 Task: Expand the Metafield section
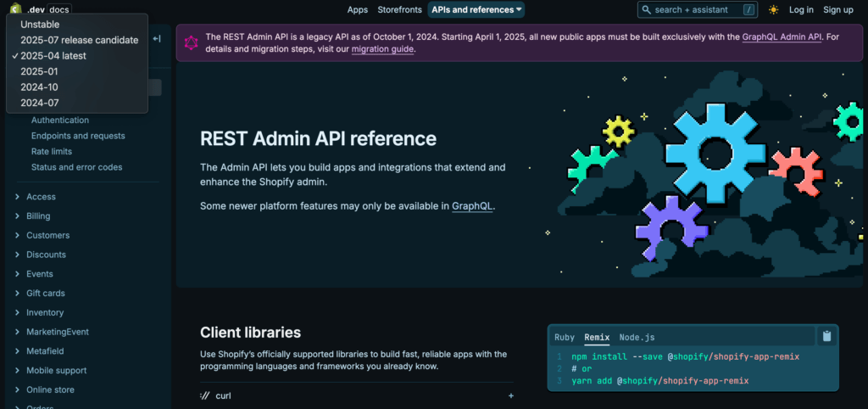pyautogui.click(x=45, y=351)
